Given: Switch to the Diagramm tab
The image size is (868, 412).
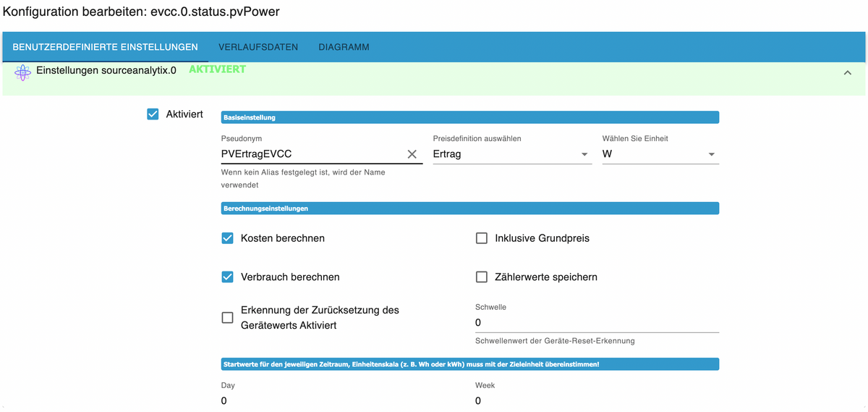Looking at the screenshot, I should coord(344,47).
